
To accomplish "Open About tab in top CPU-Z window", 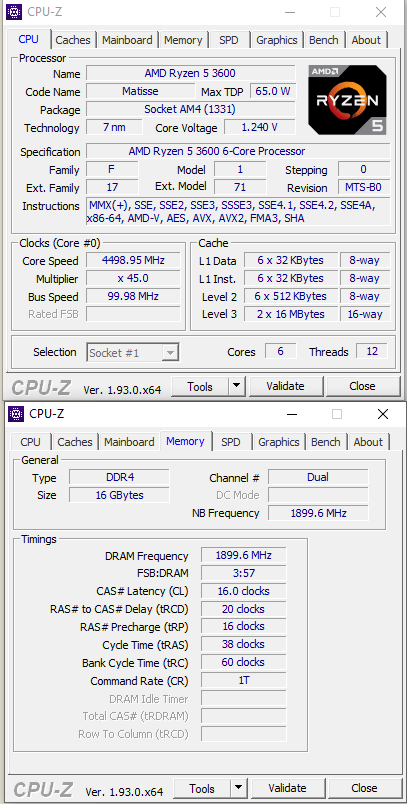I will pos(366,40).
